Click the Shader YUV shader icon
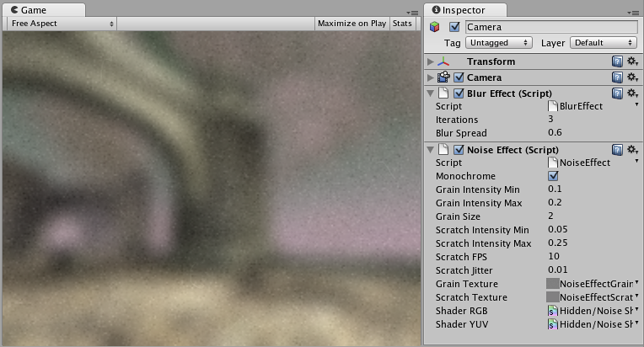The height and width of the screenshot is (347, 644). click(553, 324)
